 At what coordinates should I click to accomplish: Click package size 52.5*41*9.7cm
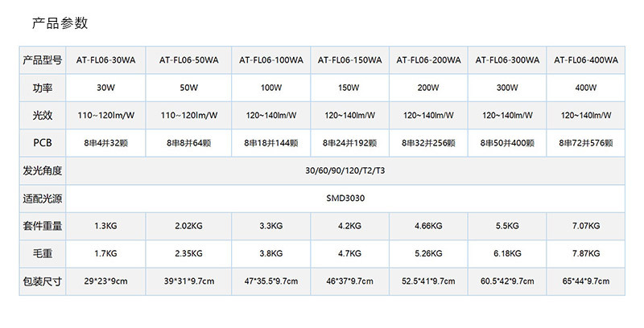point(428,281)
